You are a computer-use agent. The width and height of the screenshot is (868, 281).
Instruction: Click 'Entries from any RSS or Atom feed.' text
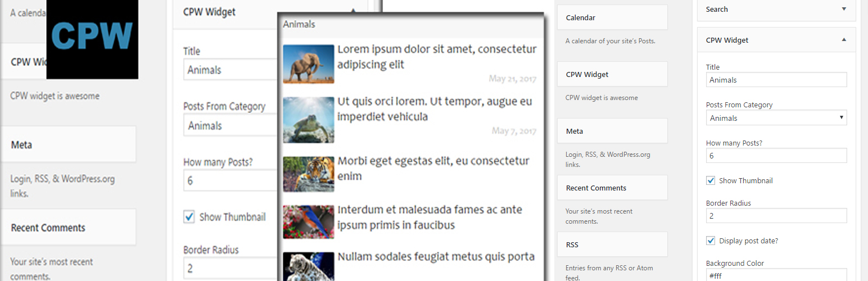click(609, 273)
